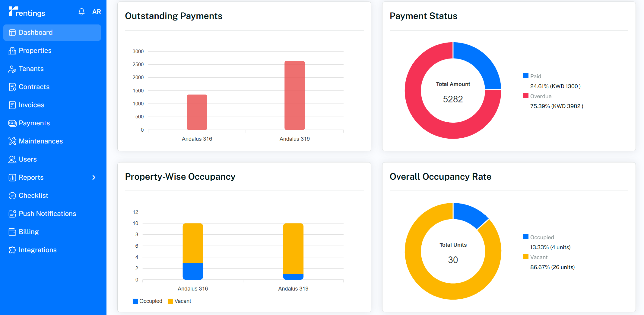Click the Andalus 319 outstanding payments bar
Image resolution: width=644 pixels, height=315 pixels.
(294, 95)
